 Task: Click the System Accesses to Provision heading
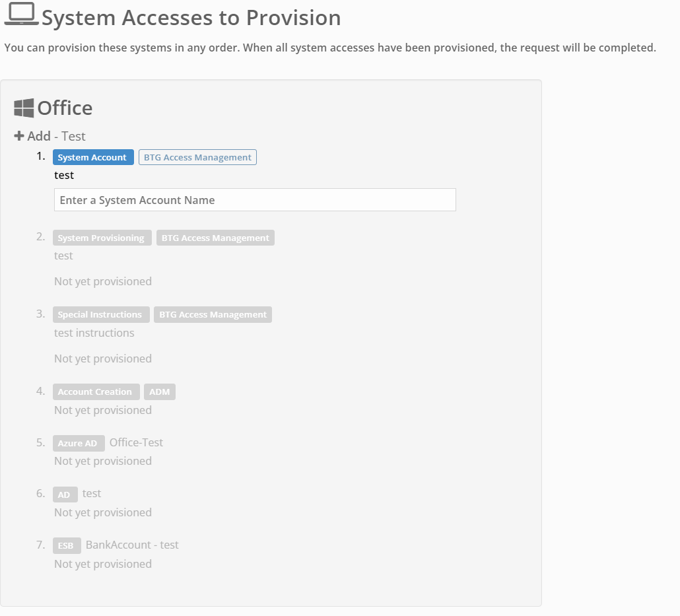point(191,18)
